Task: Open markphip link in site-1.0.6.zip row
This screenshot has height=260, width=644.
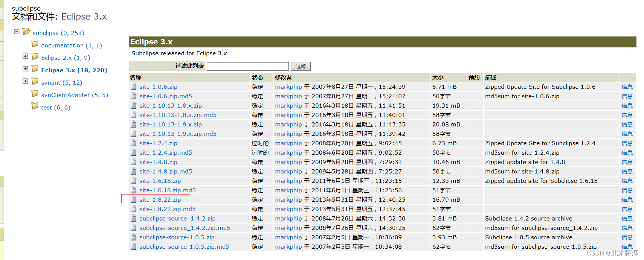Action: [x=288, y=87]
